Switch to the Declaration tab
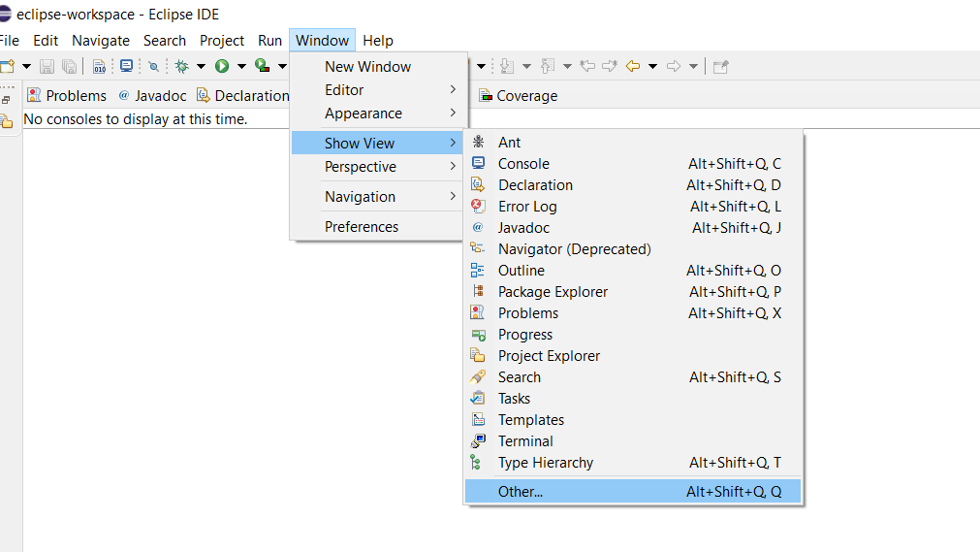Screen dimensions: 980x552 point(243,96)
